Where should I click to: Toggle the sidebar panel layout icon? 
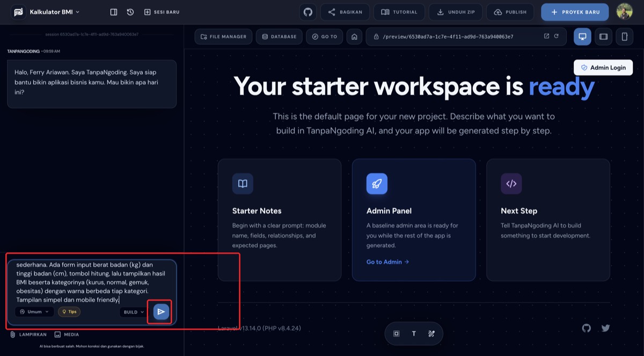pyautogui.click(x=114, y=12)
